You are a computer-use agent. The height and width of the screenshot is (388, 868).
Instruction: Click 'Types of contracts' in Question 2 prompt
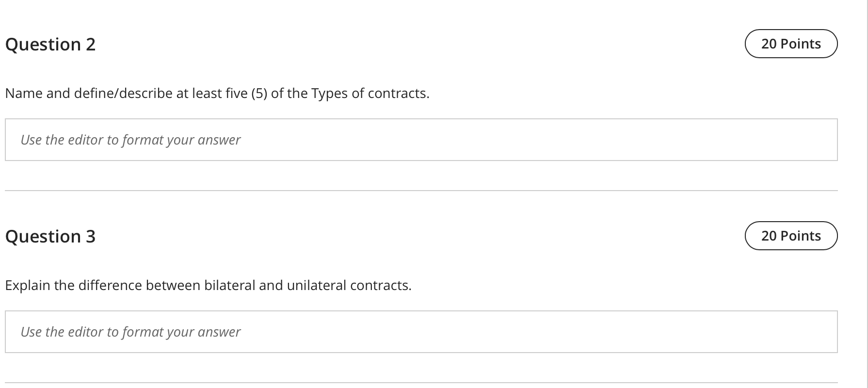(x=370, y=93)
